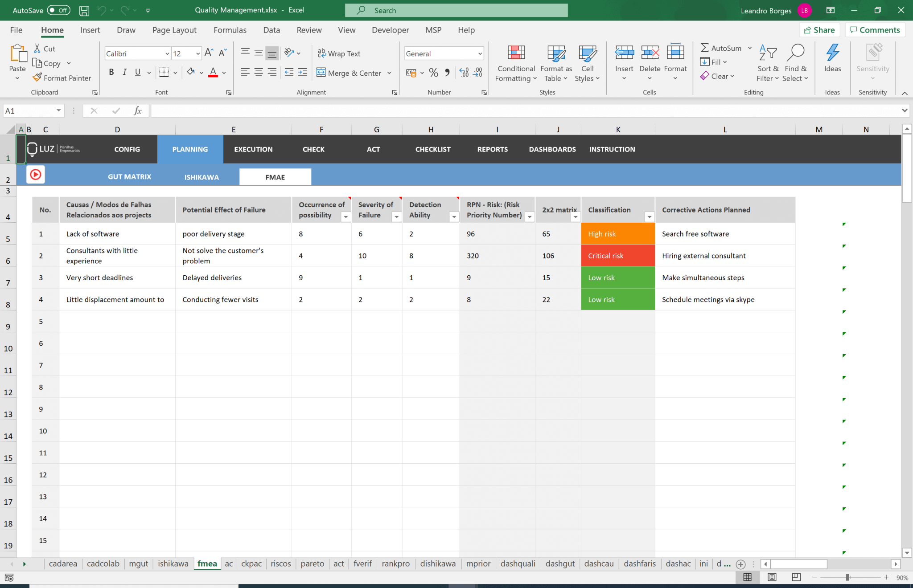Switch to Normal view in status bar
The width and height of the screenshot is (913, 588).
[x=748, y=577]
